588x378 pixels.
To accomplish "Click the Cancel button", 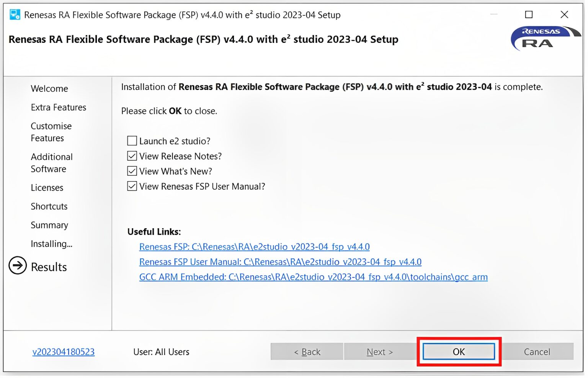I will [537, 352].
